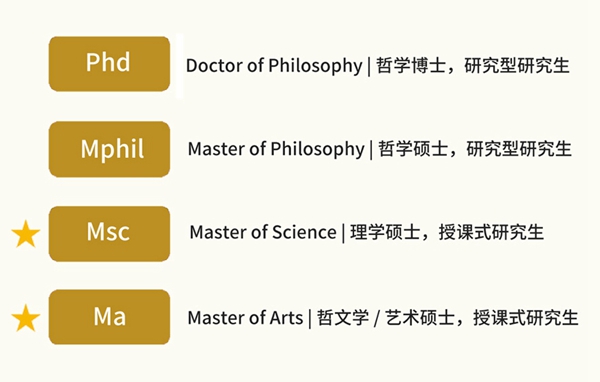Click the divider bar after Master of Science
The height and width of the screenshot is (382, 600).
(x=343, y=233)
